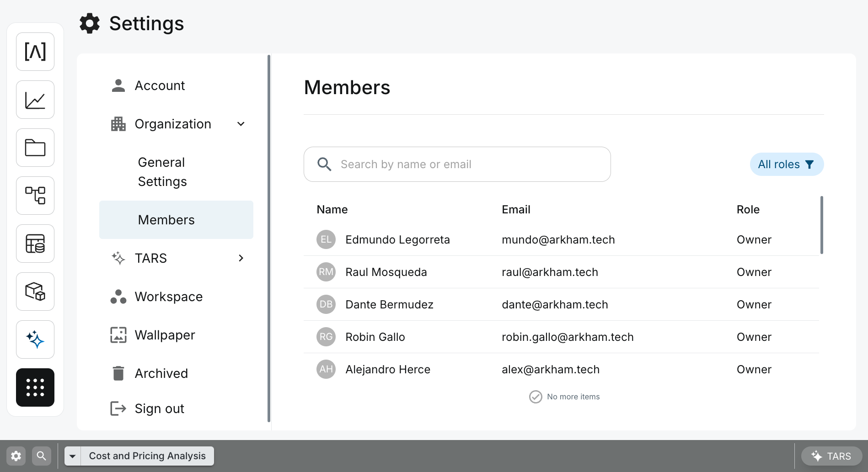Click the Account person icon
Image resolution: width=868 pixels, height=472 pixels.
118,85
